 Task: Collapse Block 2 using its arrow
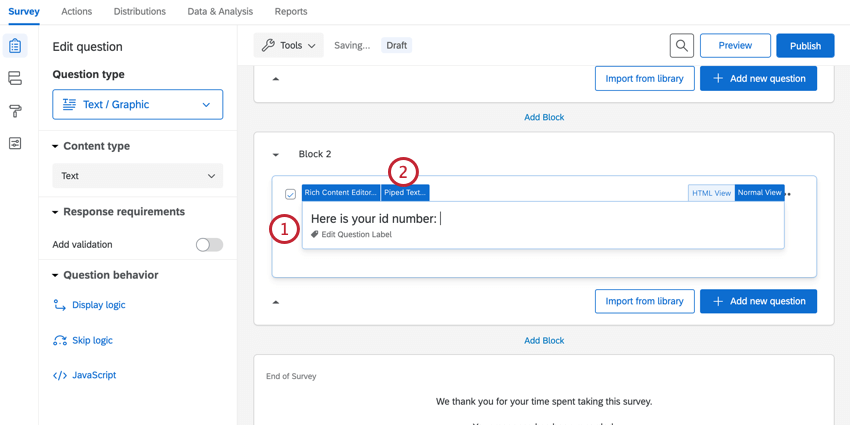click(x=276, y=155)
